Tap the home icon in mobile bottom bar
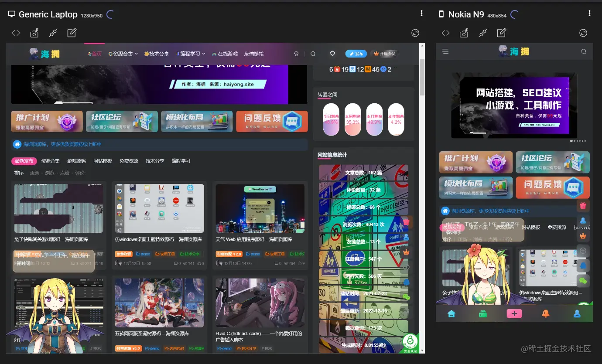602x364 pixels. 451,313
